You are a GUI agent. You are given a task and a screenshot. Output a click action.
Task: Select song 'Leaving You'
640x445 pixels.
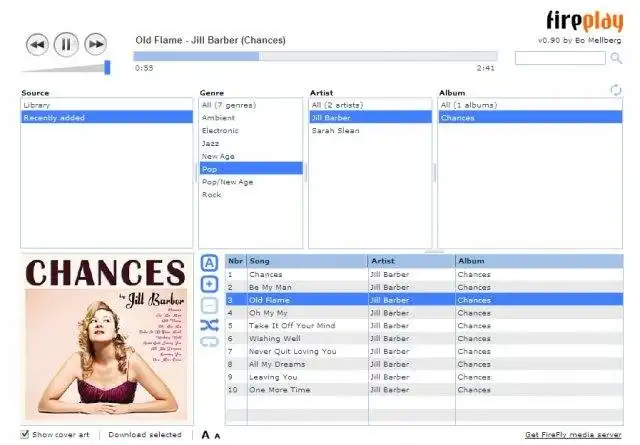point(424,377)
